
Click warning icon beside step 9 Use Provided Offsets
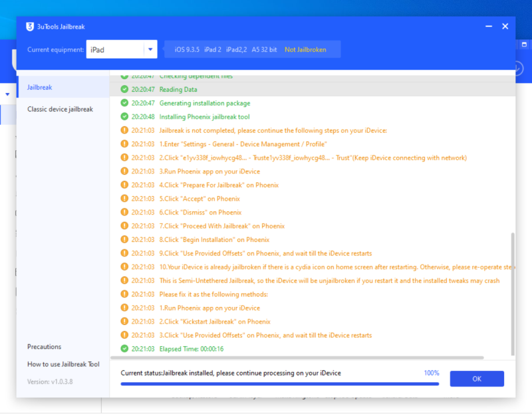point(124,253)
